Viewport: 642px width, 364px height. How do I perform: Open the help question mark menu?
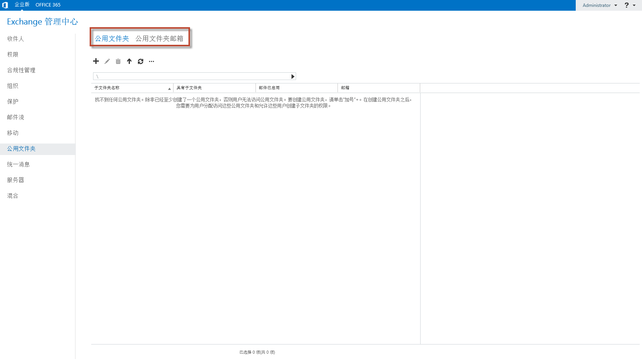pos(630,5)
